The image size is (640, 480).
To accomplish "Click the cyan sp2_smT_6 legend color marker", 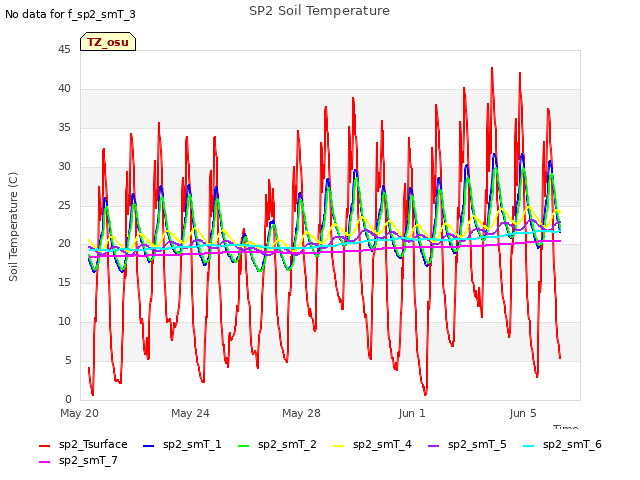I will 529,446.
